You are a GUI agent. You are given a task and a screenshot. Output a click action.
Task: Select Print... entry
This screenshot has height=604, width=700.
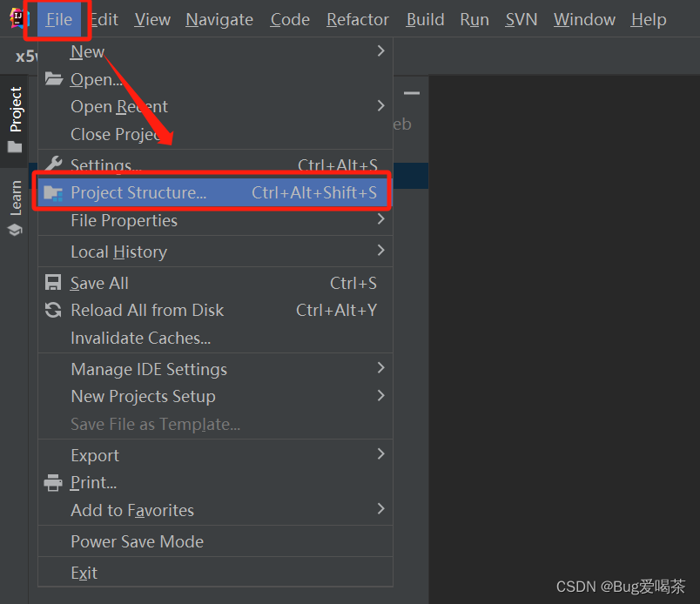point(215,482)
